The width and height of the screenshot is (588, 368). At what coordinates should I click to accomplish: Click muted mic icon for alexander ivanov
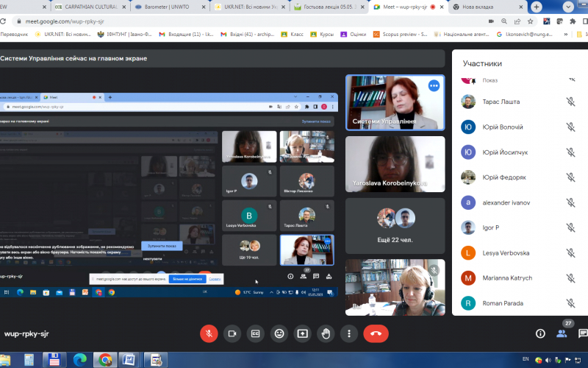[x=571, y=202]
